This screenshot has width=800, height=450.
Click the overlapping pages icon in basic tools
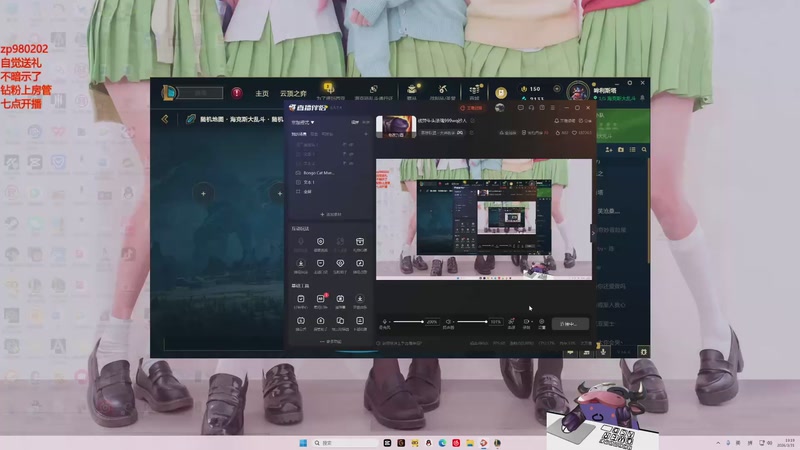(340, 321)
